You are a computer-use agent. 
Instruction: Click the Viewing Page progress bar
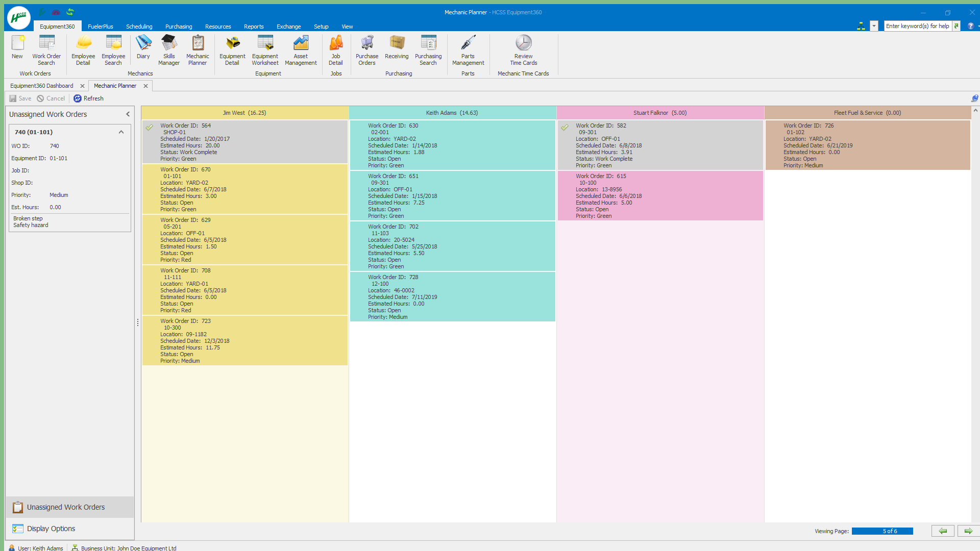coord(882,531)
